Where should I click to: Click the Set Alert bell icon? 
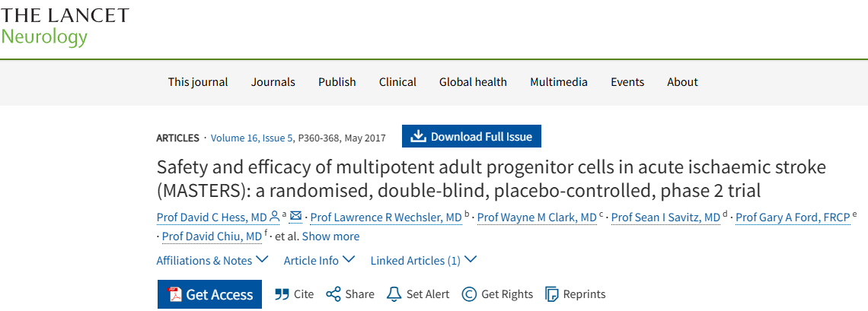(394, 294)
